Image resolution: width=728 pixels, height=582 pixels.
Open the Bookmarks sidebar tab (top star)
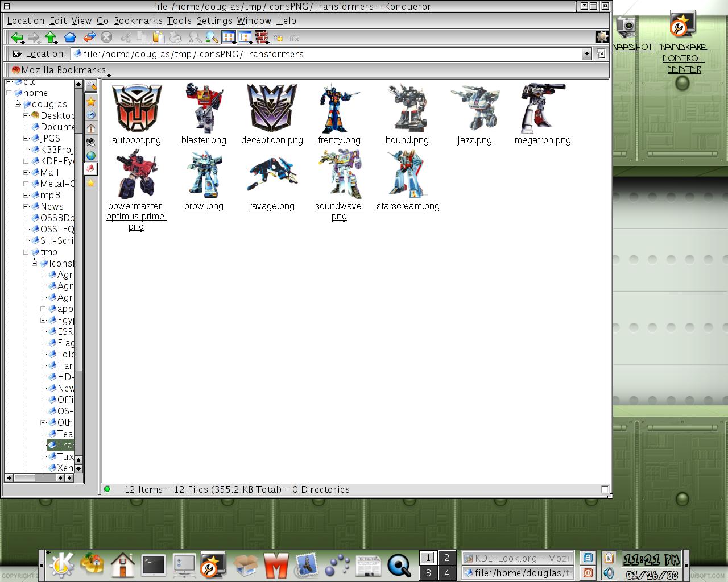(x=91, y=102)
